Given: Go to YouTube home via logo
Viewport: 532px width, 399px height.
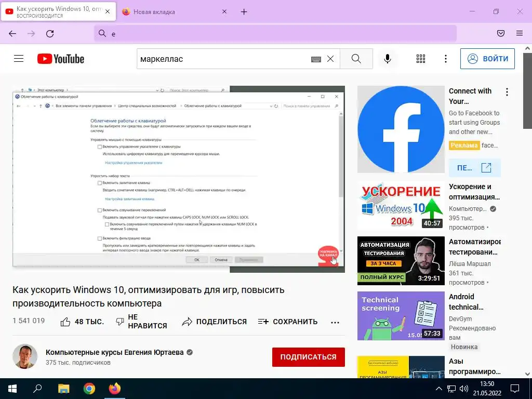Looking at the screenshot, I should [61, 59].
